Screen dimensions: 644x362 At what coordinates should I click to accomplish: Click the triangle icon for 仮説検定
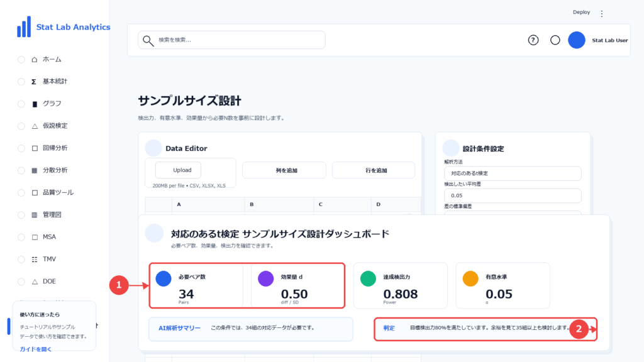tap(35, 126)
